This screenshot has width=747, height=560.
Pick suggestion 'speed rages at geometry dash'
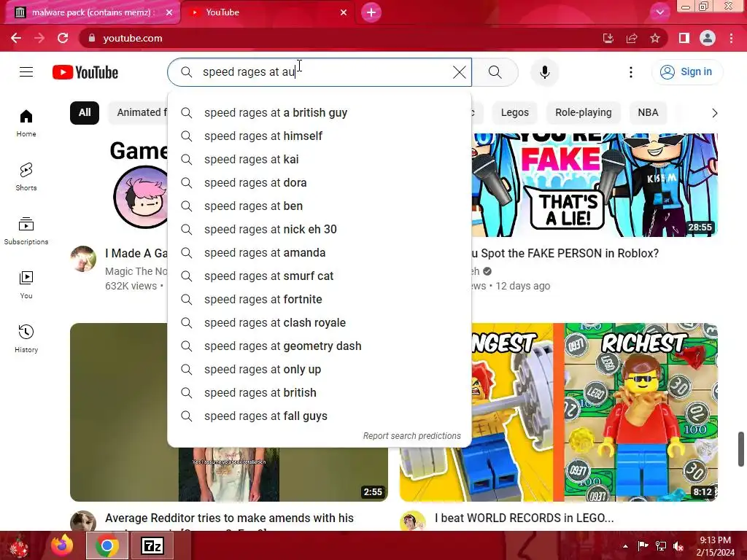click(320, 346)
